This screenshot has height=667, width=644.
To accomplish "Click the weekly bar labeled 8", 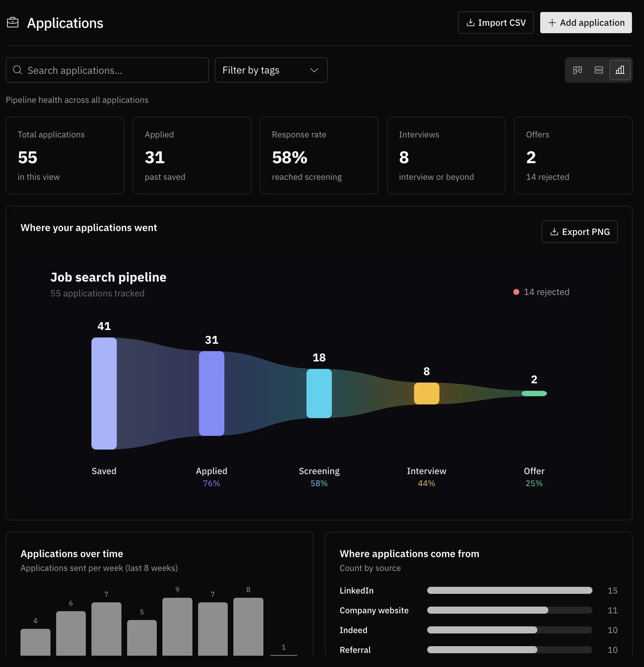I will coord(248,627).
